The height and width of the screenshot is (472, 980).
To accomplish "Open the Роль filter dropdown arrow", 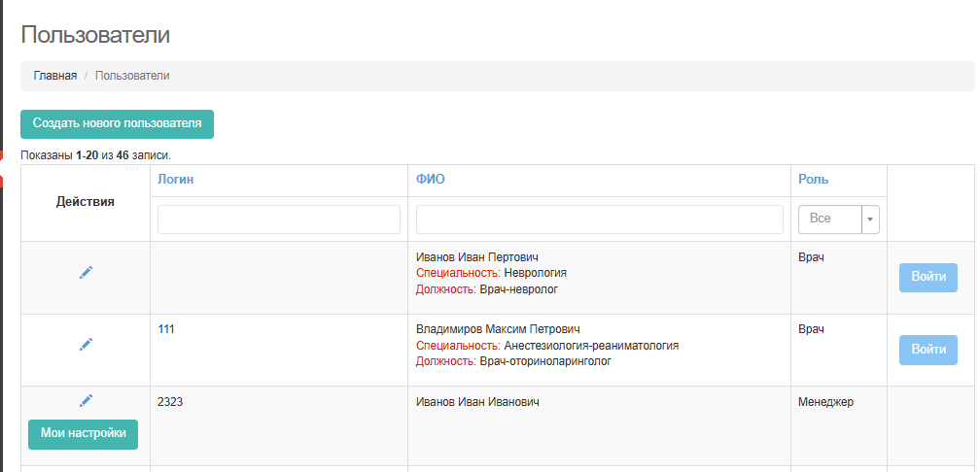I will point(870,219).
